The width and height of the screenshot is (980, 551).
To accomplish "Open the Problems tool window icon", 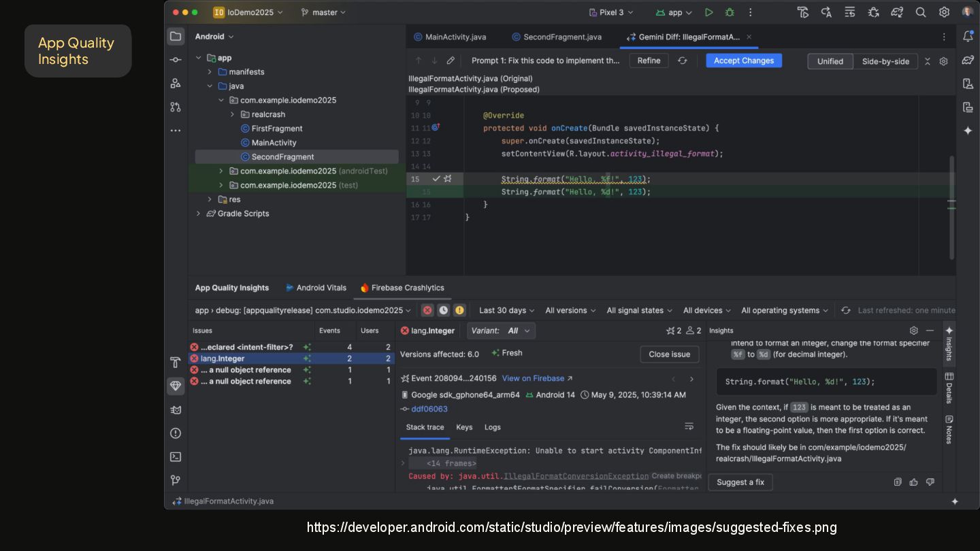I will click(176, 433).
